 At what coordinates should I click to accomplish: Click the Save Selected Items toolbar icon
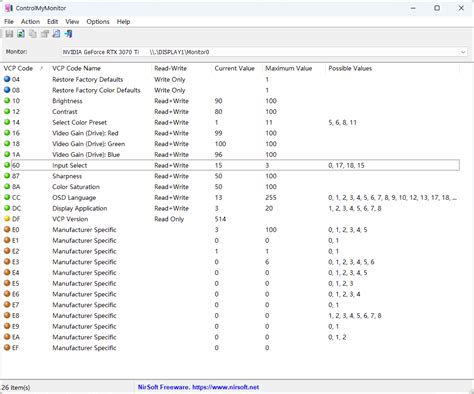click(x=9, y=34)
